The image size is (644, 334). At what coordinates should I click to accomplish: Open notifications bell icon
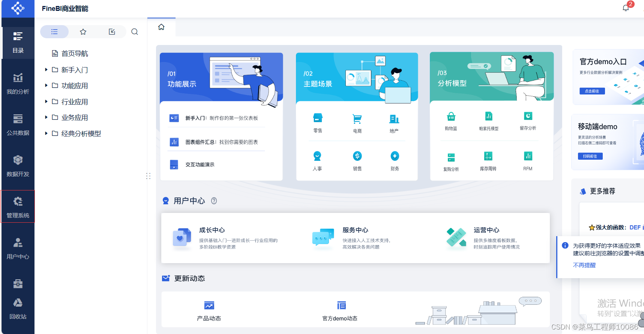[x=625, y=8]
